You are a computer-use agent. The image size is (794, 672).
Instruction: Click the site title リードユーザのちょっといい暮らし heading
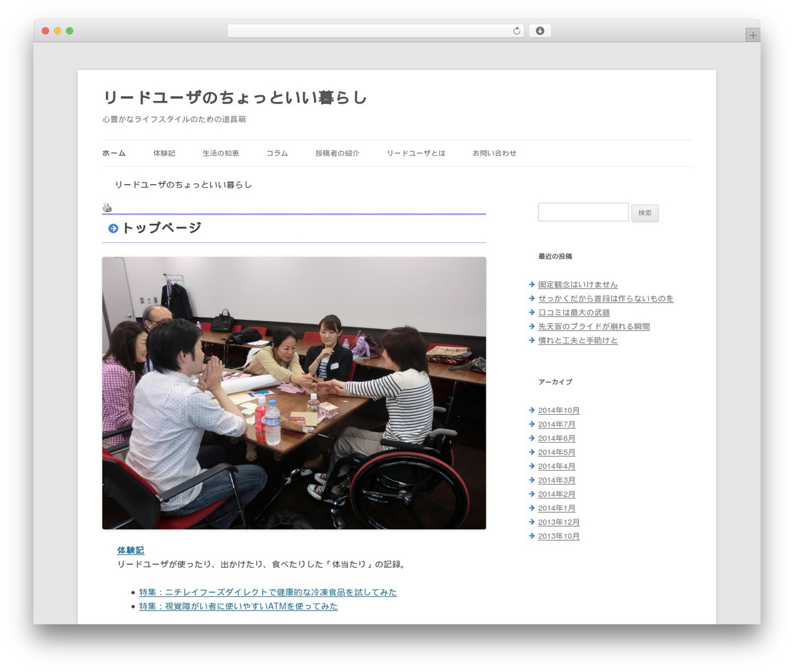pyautogui.click(x=235, y=97)
